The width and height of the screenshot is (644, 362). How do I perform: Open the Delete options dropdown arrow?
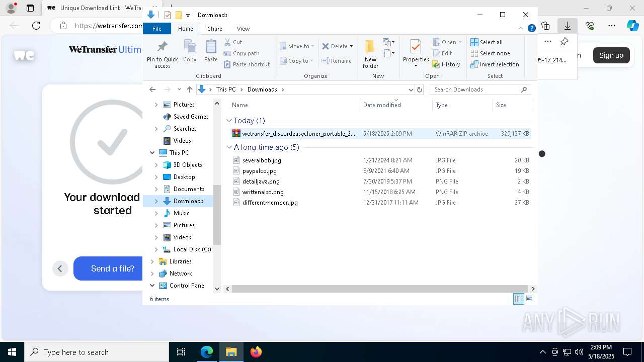[351, 46]
